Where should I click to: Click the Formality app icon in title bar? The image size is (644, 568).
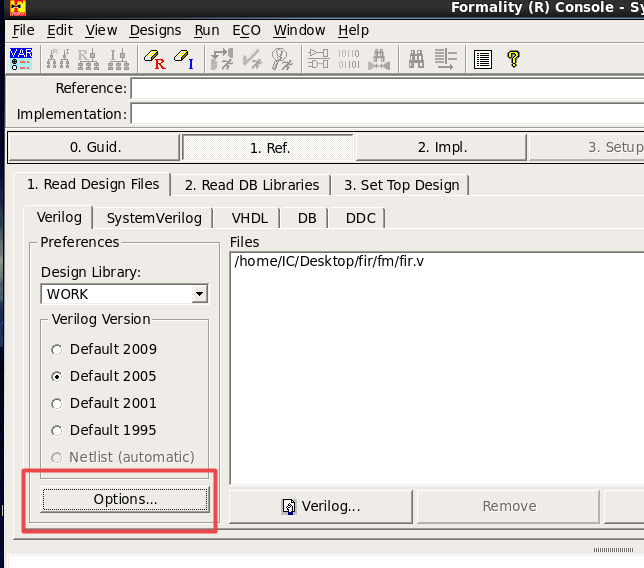pyautogui.click(x=17, y=8)
